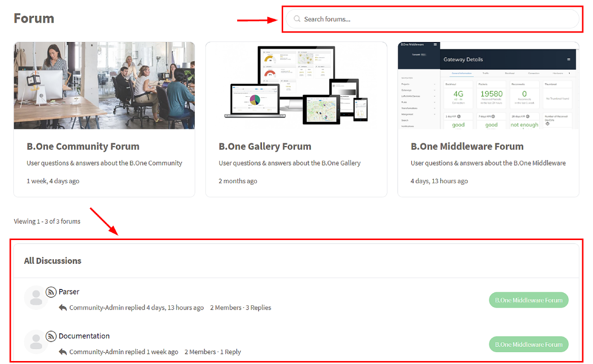Click the '2 Members · 1 Reply' text
Image resolution: width=593 pixels, height=364 pixels.
(x=212, y=352)
